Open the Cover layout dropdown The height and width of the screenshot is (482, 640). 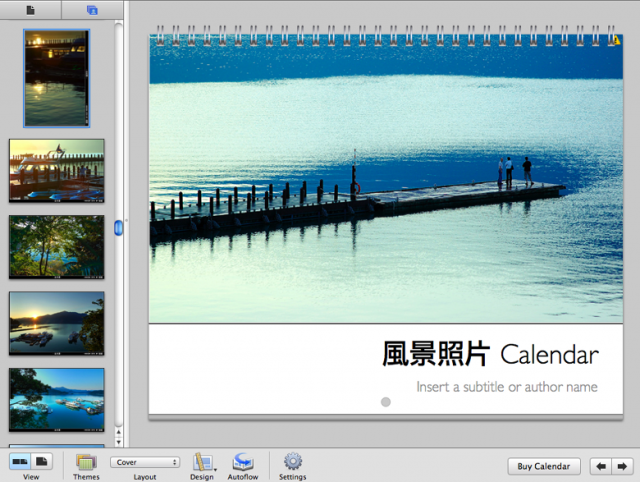145,462
